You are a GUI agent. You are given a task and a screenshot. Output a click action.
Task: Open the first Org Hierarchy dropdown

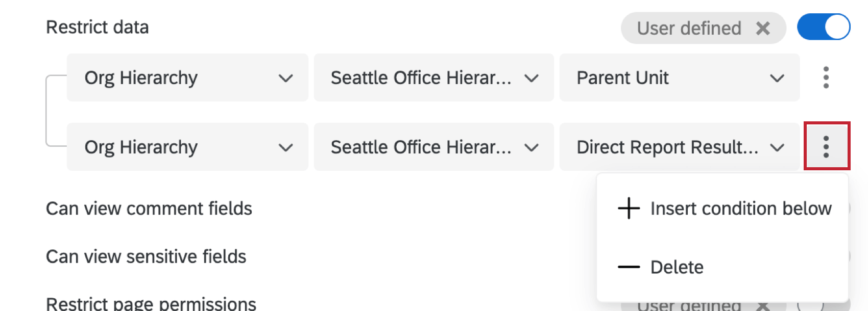186,77
